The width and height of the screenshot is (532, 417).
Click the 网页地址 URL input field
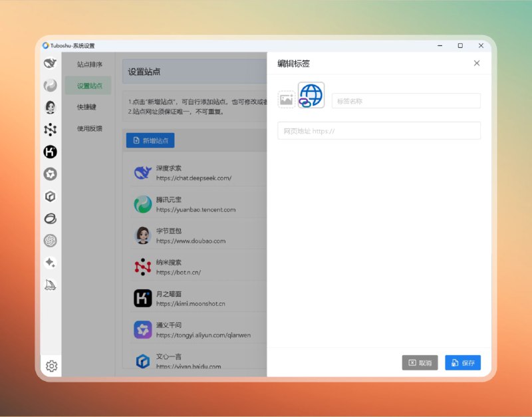[x=379, y=130]
